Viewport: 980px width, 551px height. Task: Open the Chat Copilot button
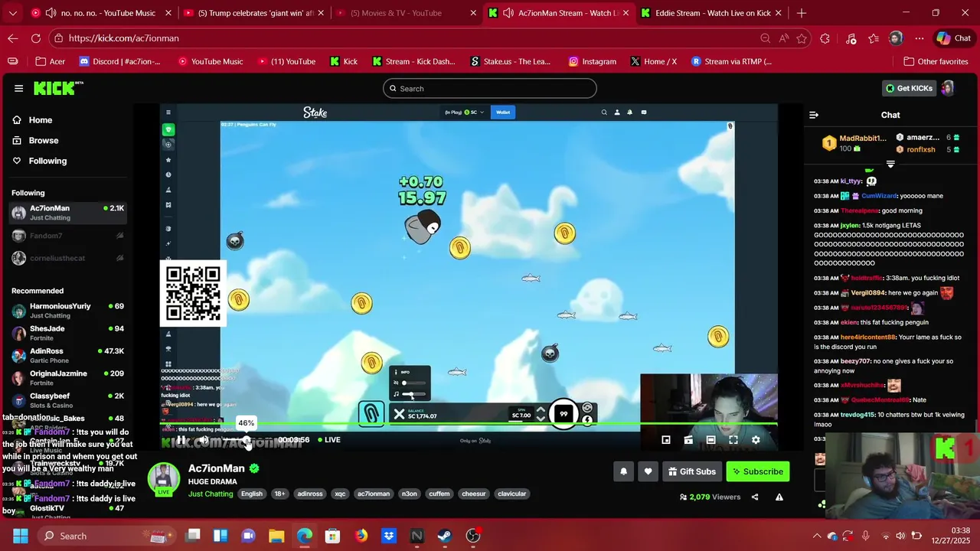click(x=954, y=38)
